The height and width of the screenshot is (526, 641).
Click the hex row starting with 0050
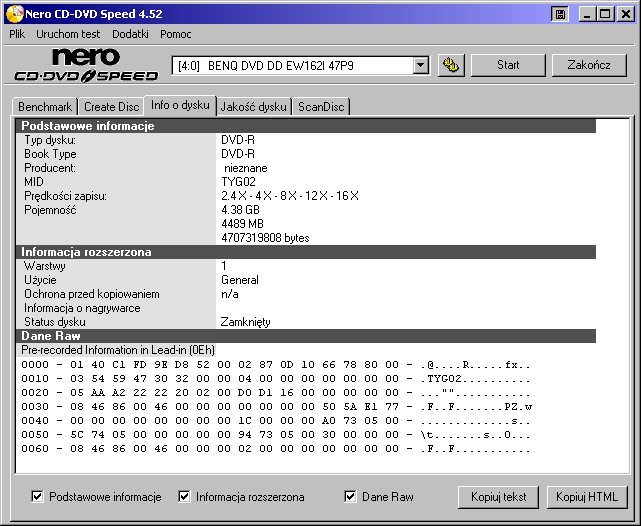276,434
